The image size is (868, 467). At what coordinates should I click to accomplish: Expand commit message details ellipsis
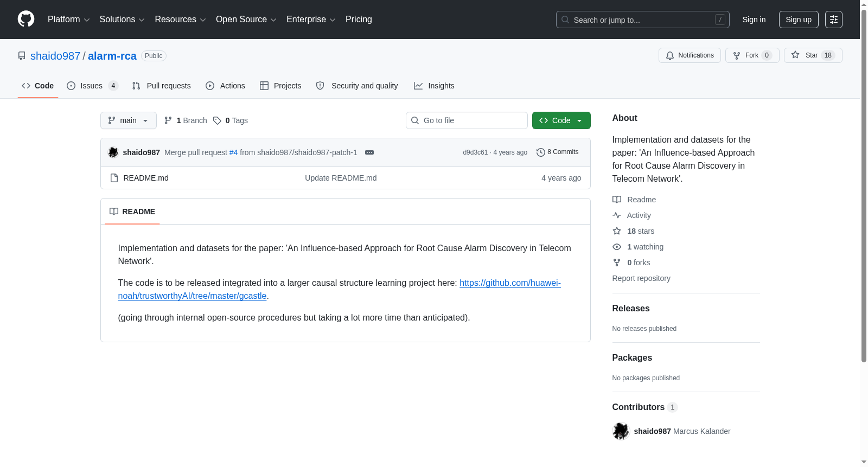click(369, 152)
